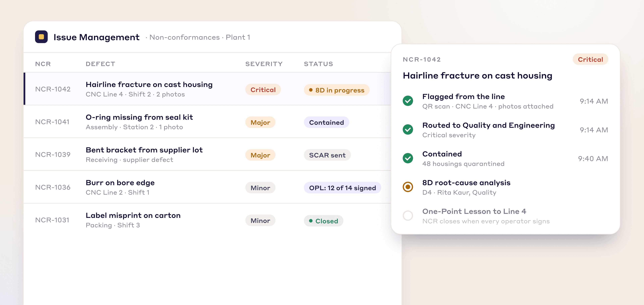The image size is (644, 305).
Task: Click the Issue Management title
Action: coord(96,37)
